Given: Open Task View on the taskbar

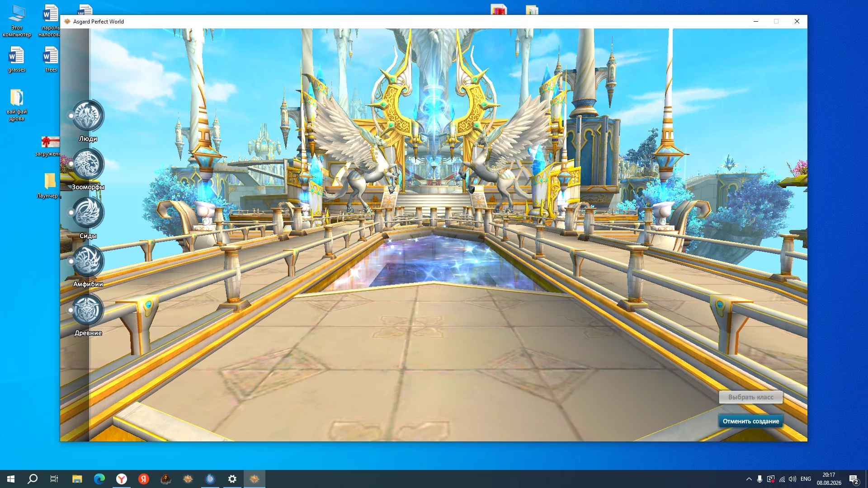Looking at the screenshot, I should pos(54,479).
